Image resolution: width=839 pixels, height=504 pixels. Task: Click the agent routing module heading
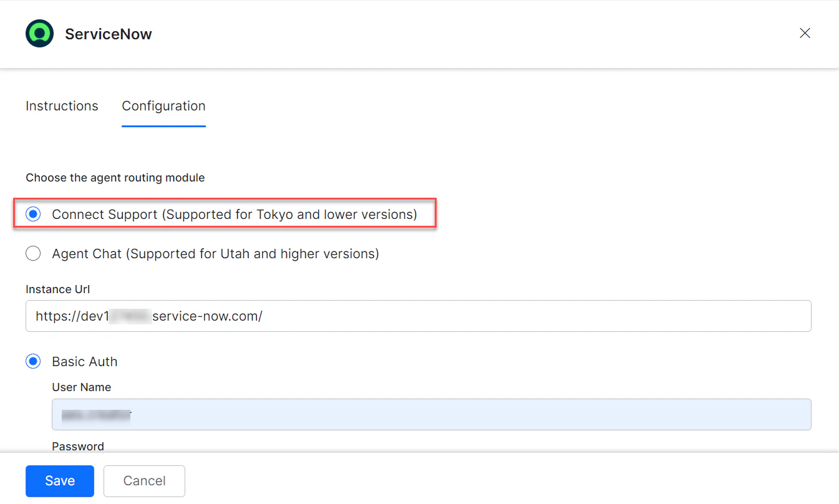pyautogui.click(x=115, y=178)
